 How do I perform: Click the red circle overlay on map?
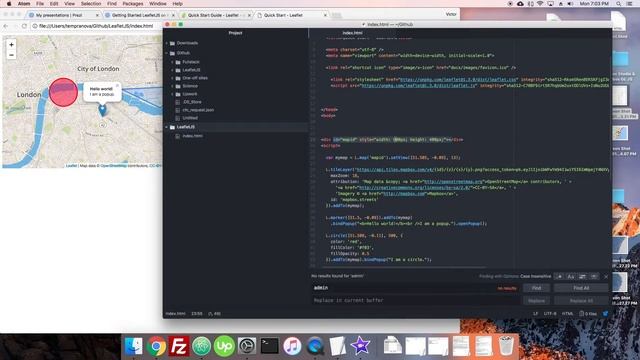point(63,92)
